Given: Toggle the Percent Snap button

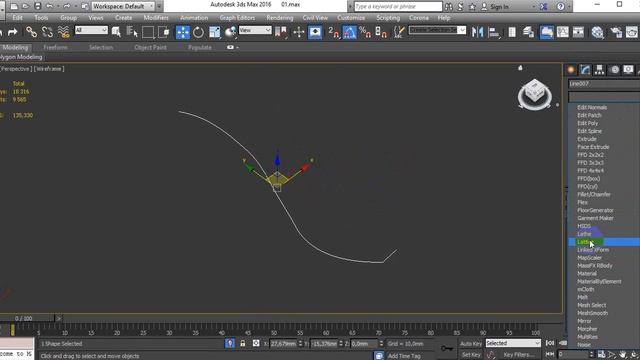Looking at the screenshot, I should pos(365,32).
